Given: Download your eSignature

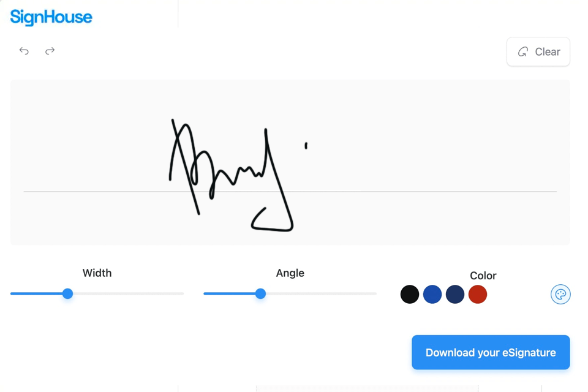Looking at the screenshot, I should [x=491, y=352].
